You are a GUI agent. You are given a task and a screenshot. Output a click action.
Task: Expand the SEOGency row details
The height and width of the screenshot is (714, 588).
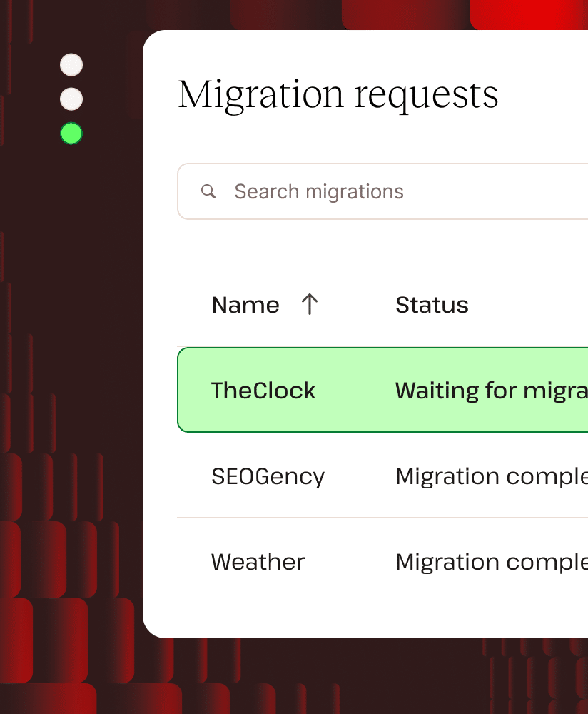(321, 476)
